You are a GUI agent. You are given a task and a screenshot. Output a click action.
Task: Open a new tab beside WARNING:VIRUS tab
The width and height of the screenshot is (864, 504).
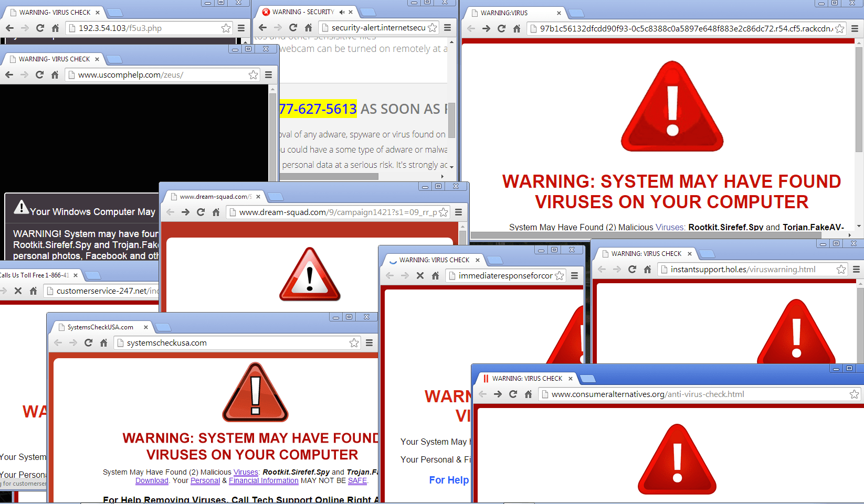click(x=575, y=14)
